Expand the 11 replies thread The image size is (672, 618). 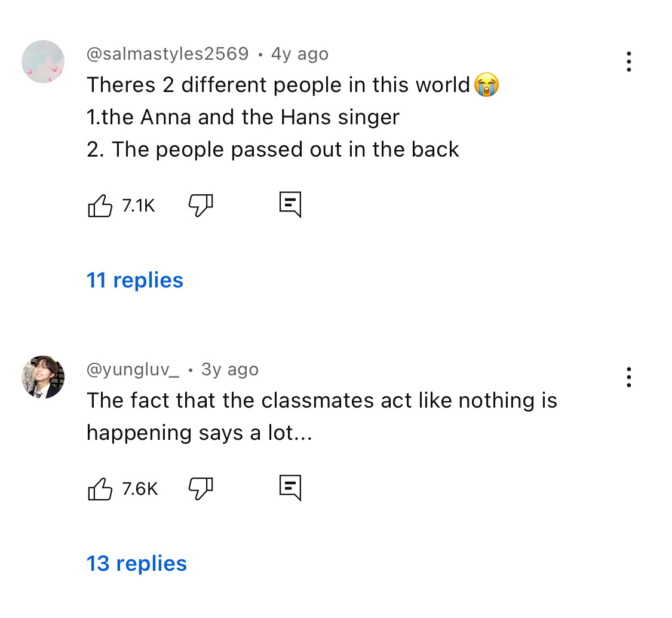135,280
